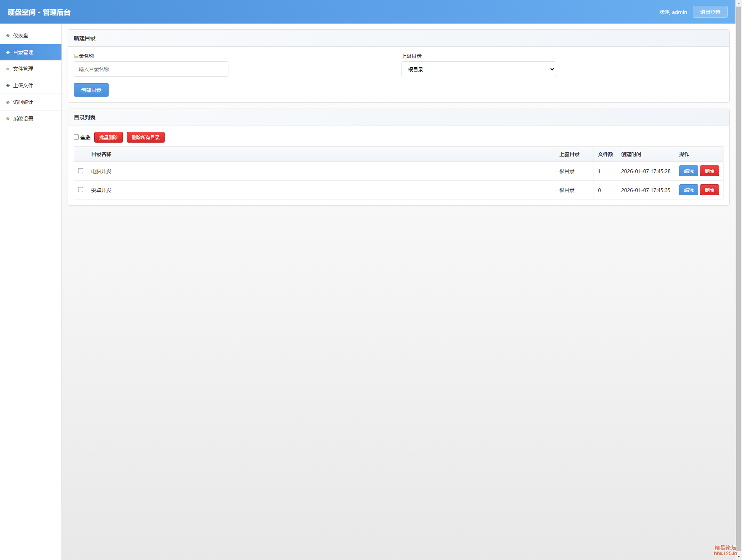Click the 创建目录 button
This screenshot has width=742, height=560.
[91, 90]
